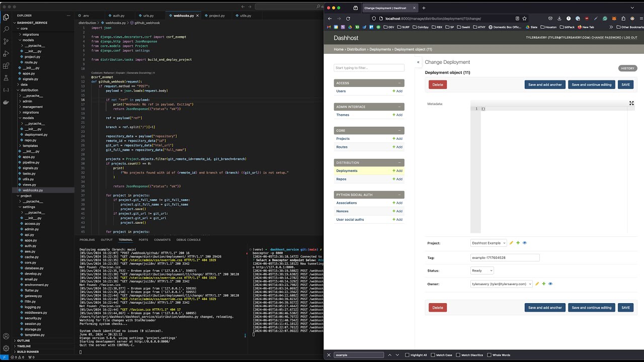This screenshot has width=644, height=362.
Task: Open Source Control view in activity bar
Action: pyautogui.click(x=6, y=41)
